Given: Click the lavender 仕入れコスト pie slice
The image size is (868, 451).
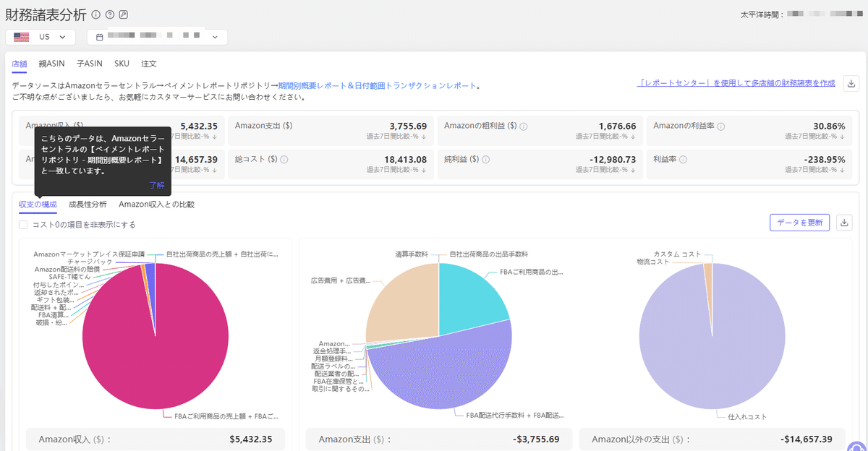Looking at the screenshot, I should coord(712,347).
